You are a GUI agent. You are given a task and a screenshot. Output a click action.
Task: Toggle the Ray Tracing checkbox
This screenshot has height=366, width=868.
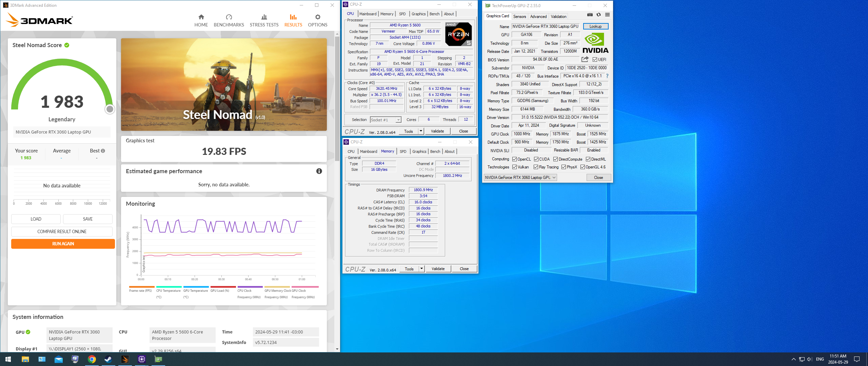pyautogui.click(x=536, y=167)
